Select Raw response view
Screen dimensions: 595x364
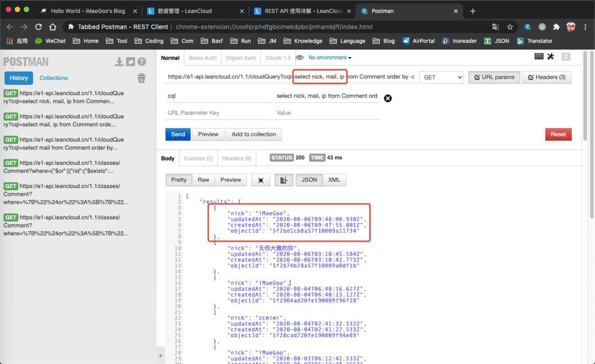coord(204,180)
